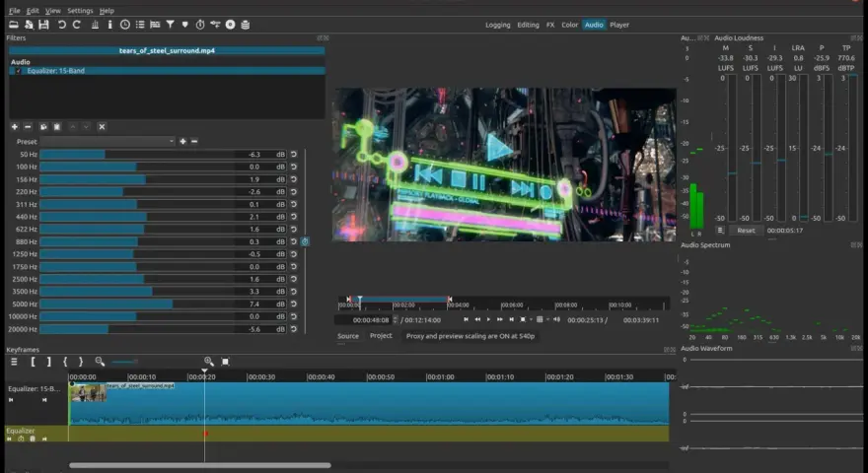Toggle keyframe stopwatch in Equalizer track header

[x=21, y=439]
